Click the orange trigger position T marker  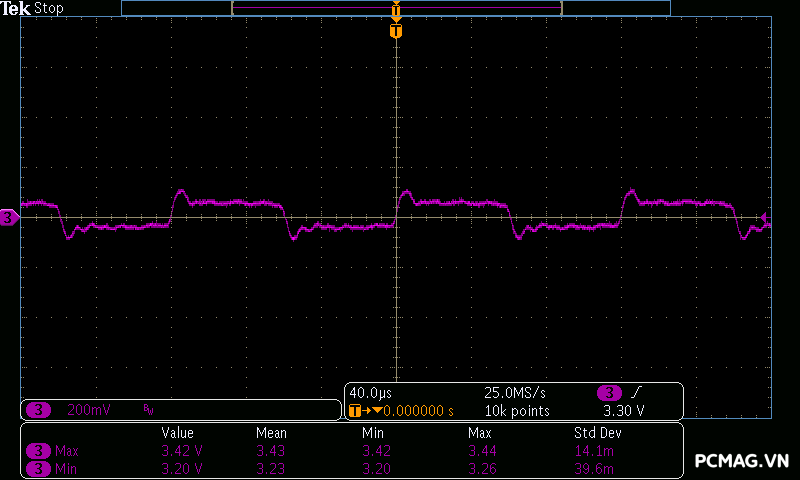click(396, 31)
